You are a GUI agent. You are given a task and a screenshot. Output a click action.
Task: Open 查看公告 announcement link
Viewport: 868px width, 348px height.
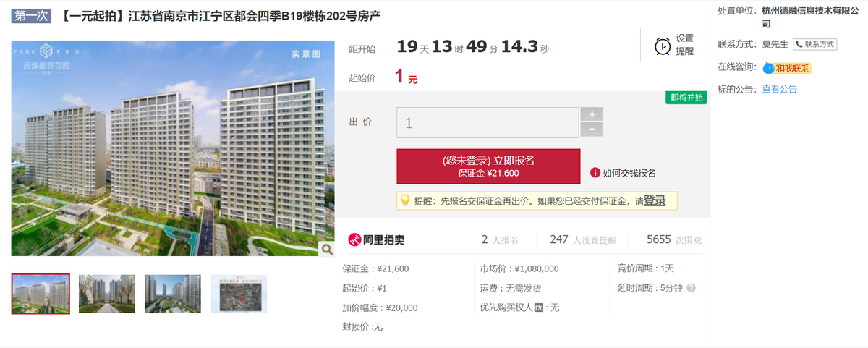coord(779,89)
